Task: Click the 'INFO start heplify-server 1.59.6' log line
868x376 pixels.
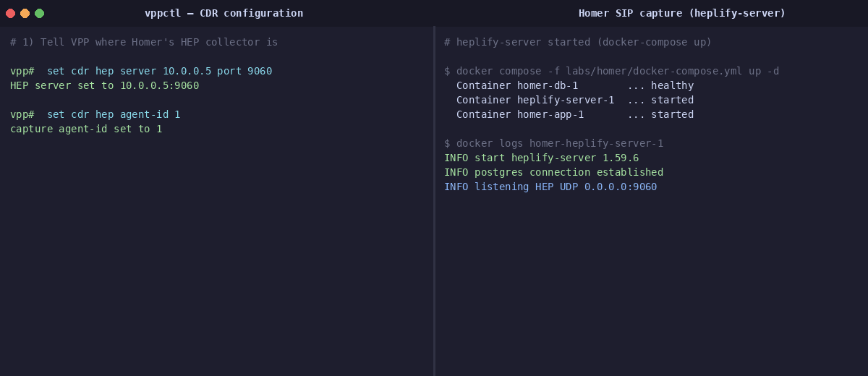Action: point(541,158)
